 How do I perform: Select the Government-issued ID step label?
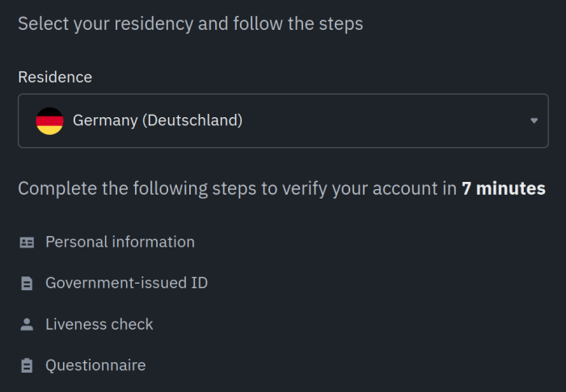(126, 283)
